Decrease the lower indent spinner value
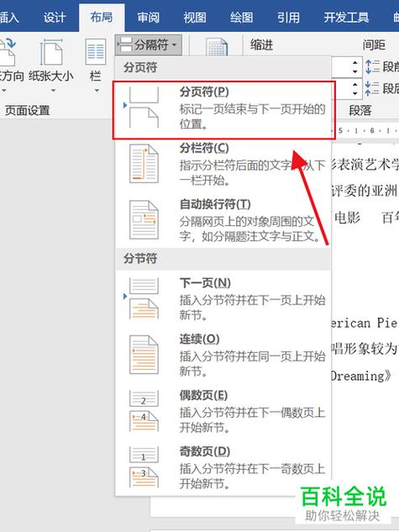 (x=355, y=93)
